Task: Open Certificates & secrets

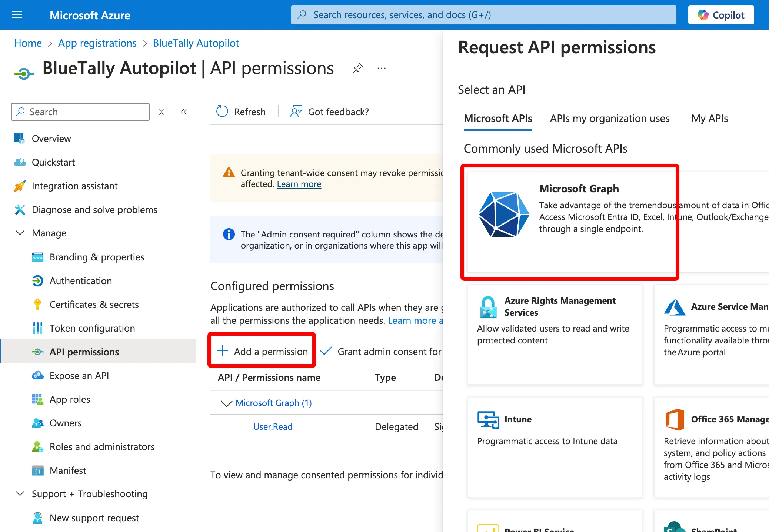Action: (x=94, y=305)
